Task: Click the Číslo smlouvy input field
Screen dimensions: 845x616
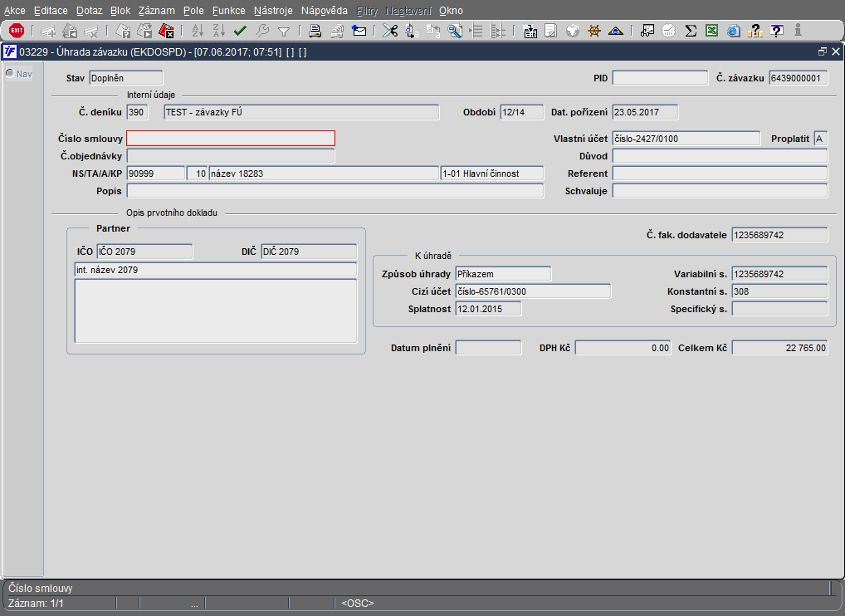Action: point(231,139)
